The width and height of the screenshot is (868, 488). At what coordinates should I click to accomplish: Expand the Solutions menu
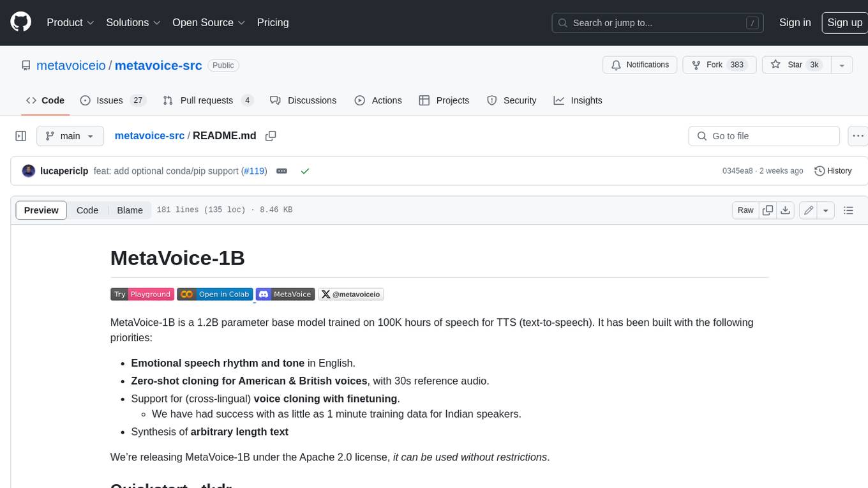[133, 22]
